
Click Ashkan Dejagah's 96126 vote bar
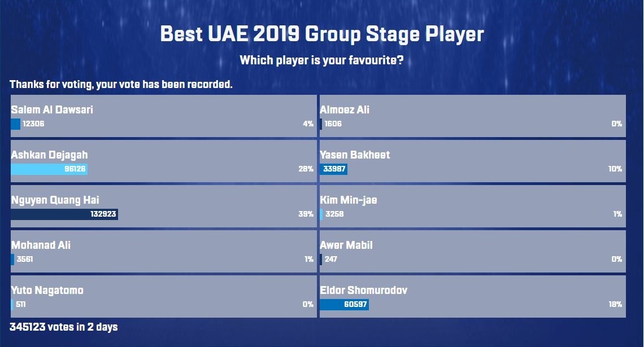pyautogui.click(x=49, y=169)
